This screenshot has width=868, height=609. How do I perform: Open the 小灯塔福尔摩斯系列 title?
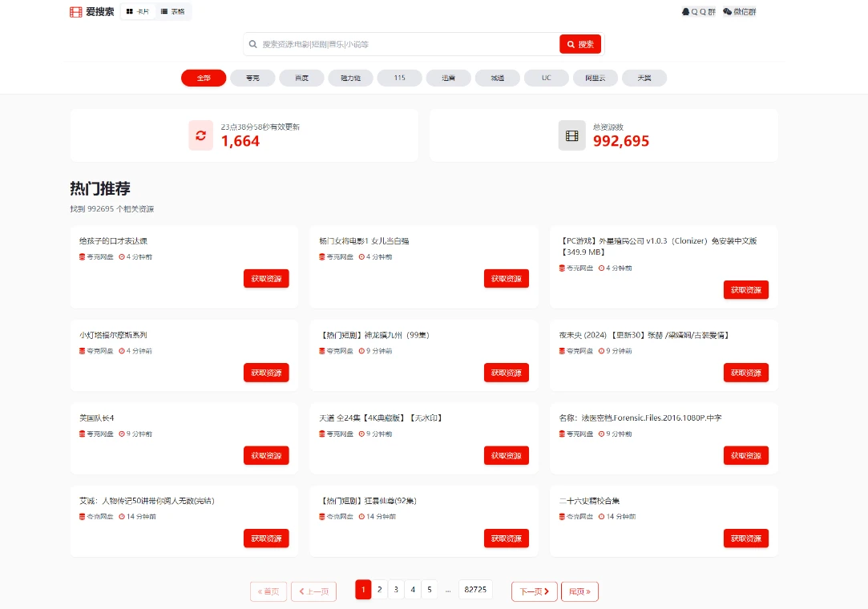point(113,335)
